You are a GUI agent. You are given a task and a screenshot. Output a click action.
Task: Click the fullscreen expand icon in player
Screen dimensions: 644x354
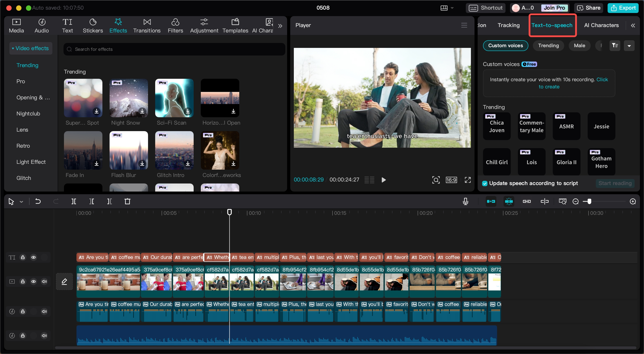(x=468, y=180)
